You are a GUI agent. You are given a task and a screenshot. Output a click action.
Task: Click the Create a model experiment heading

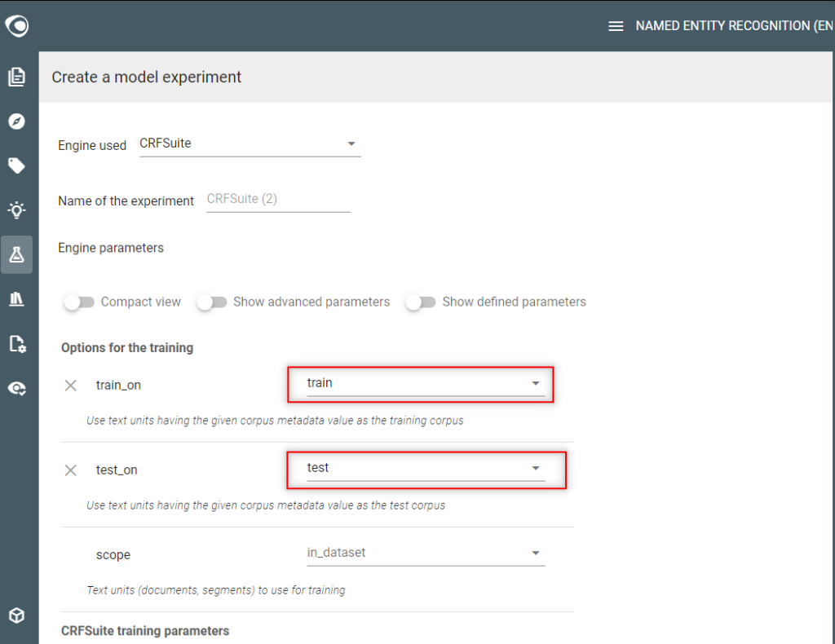147,77
